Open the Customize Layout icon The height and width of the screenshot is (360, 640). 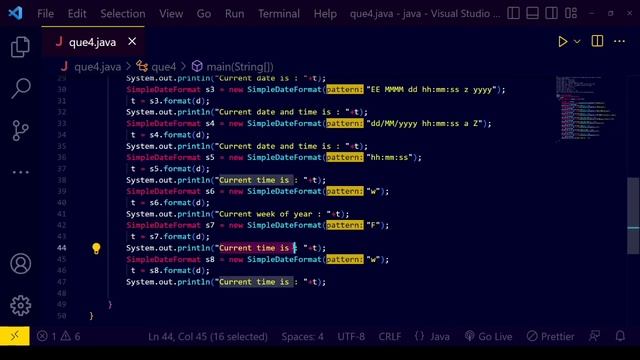[x=571, y=13]
